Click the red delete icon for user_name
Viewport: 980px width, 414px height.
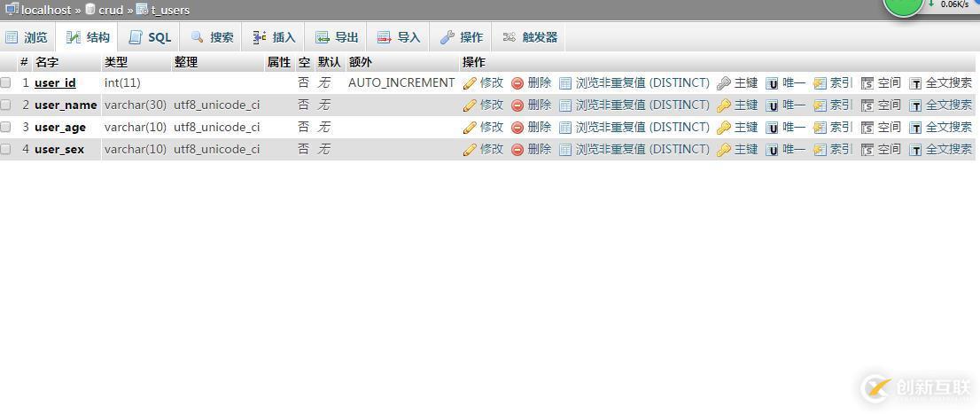click(517, 105)
